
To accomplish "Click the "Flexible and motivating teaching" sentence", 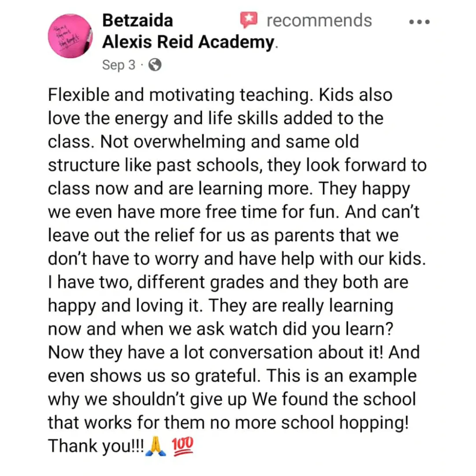I will 180,95.
